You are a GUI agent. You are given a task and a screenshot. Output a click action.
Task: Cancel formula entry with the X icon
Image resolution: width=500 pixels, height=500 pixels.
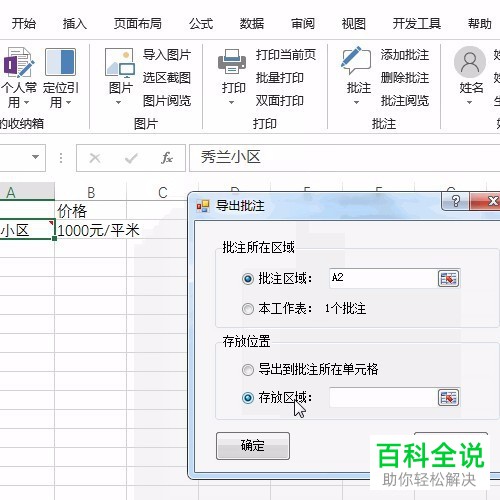(x=95, y=158)
